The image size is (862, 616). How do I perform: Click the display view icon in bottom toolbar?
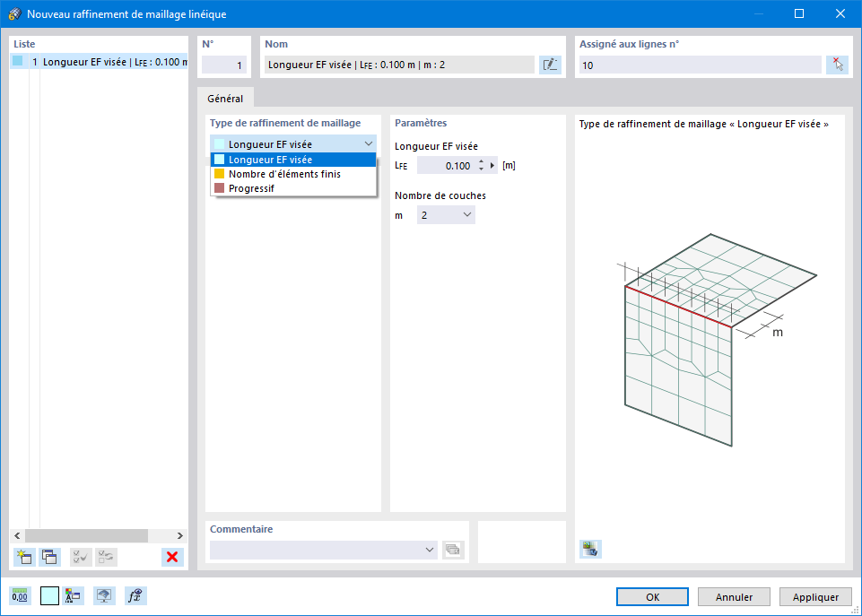[x=104, y=596]
